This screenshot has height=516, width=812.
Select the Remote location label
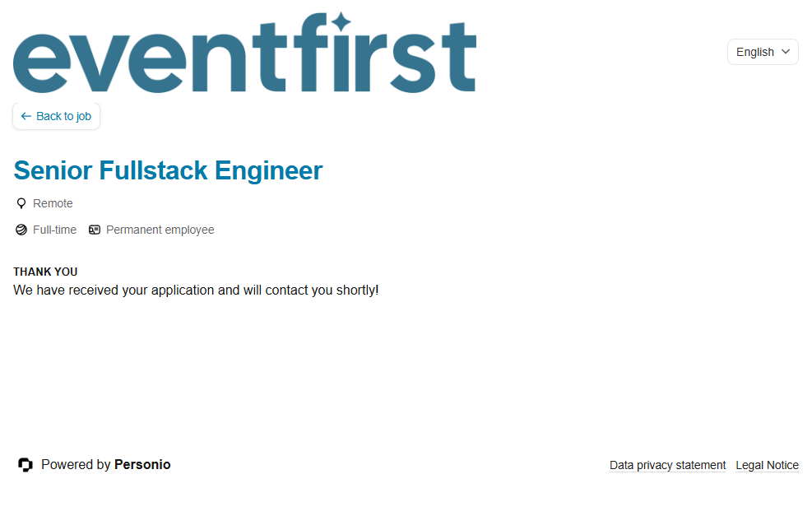pyautogui.click(x=53, y=203)
